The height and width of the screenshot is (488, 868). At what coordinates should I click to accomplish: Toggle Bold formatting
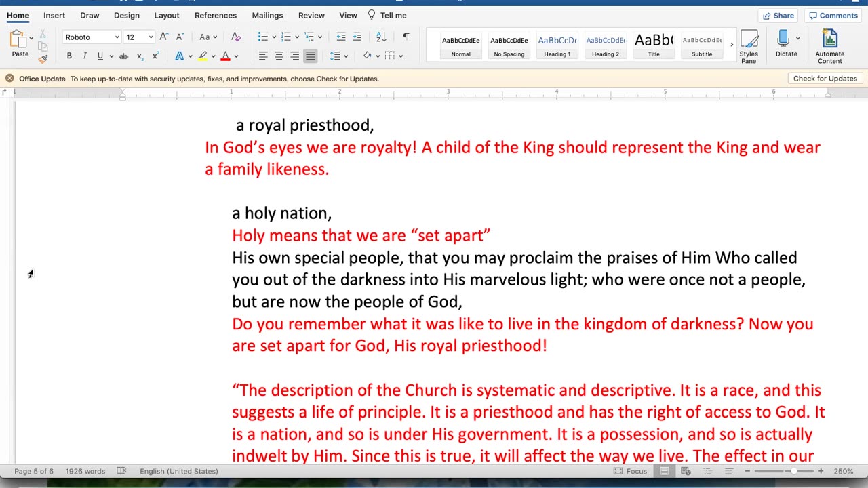69,56
